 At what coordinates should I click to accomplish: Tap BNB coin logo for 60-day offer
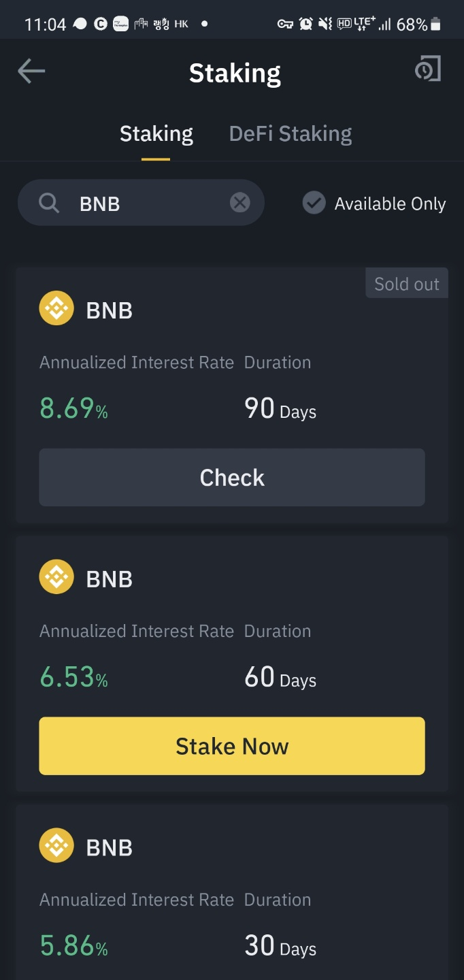56,577
